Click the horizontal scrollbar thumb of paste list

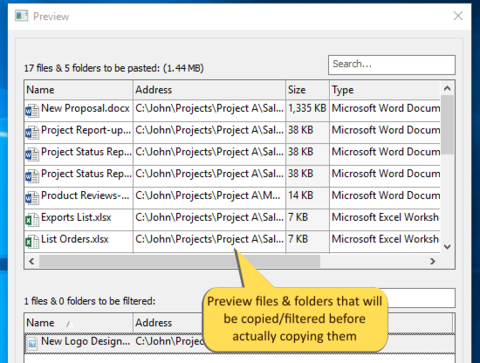point(180,261)
